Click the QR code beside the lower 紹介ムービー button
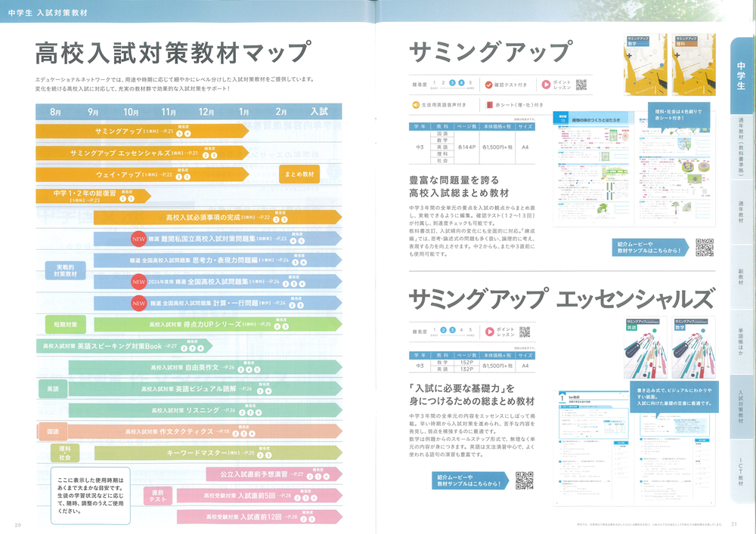Image resolution: width=756 pixels, height=534 pixels. point(524,480)
